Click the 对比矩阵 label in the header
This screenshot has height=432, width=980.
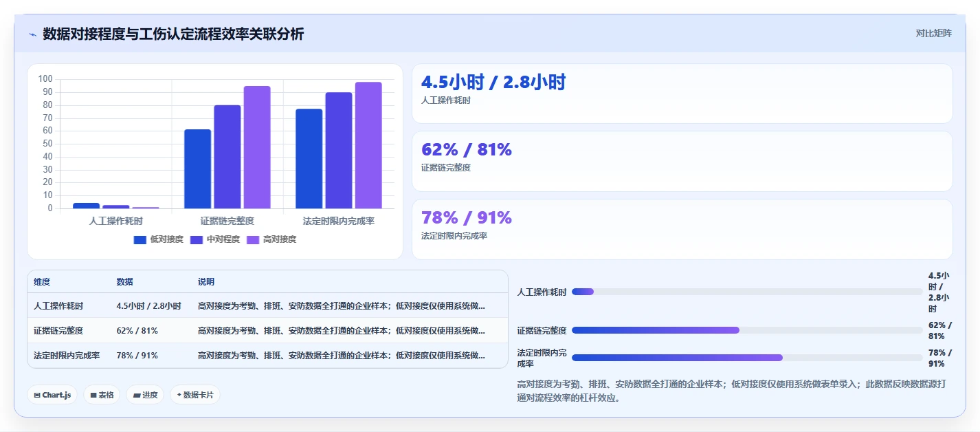(x=934, y=34)
